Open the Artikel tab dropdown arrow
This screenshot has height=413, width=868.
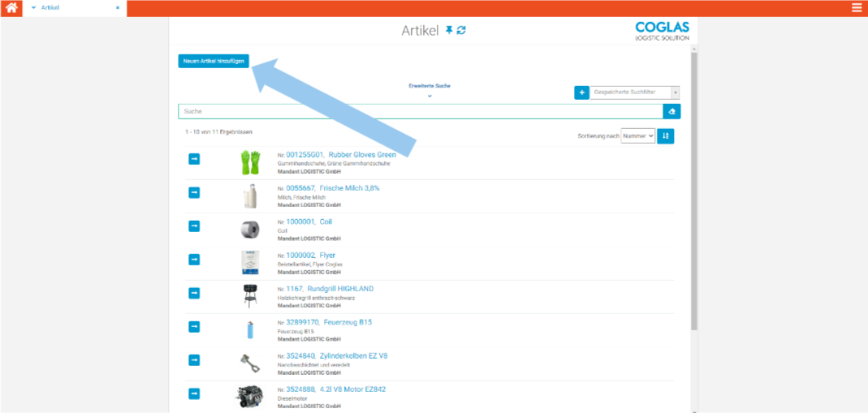coord(33,8)
